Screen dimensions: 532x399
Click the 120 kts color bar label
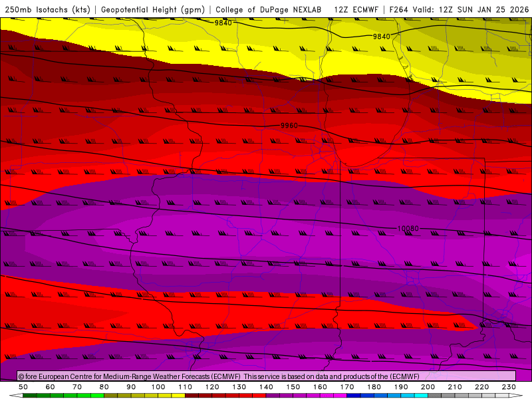point(212,387)
